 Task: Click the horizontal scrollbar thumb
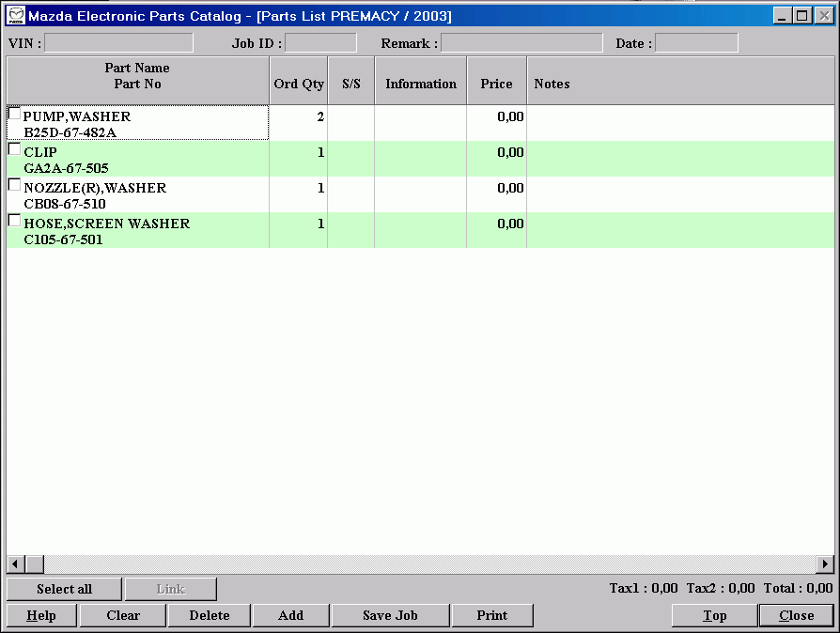35,564
